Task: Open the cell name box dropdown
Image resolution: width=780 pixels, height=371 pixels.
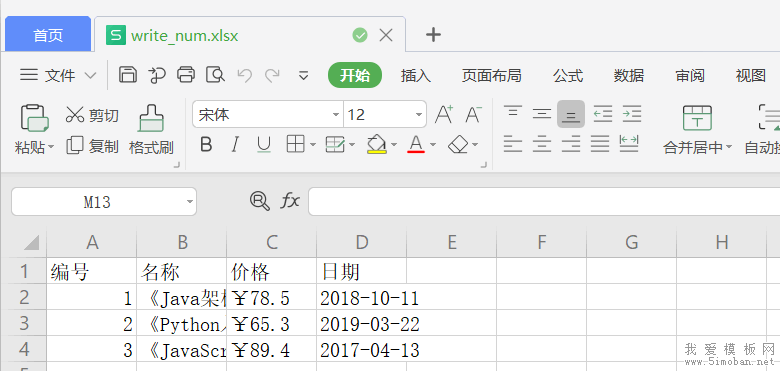Action: point(189,202)
